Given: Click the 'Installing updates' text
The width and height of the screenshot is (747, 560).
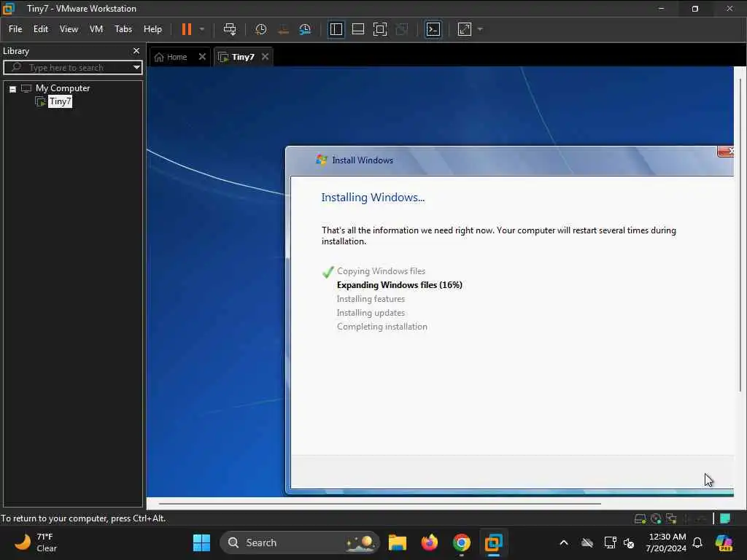Looking at the screenshot, I should click(371, 312).
